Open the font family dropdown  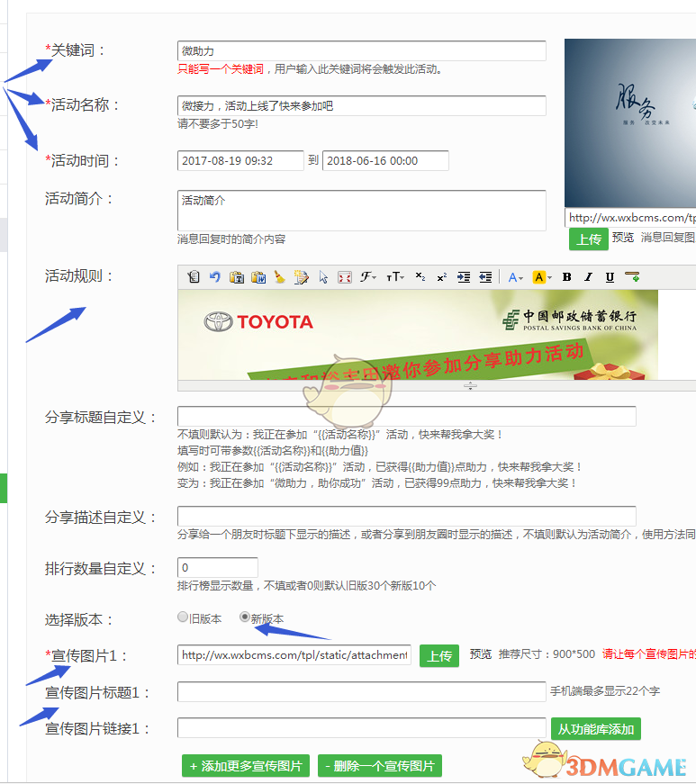(368, 277)
